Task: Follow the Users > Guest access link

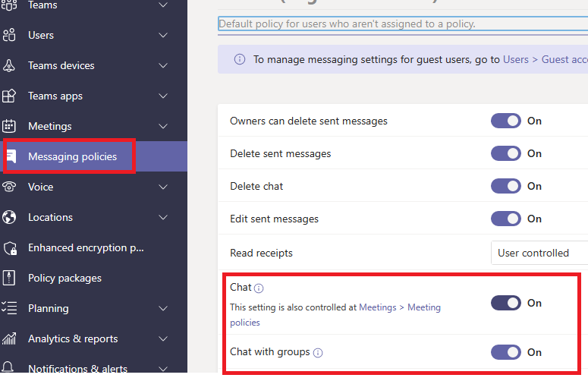Action: [546, 59]
